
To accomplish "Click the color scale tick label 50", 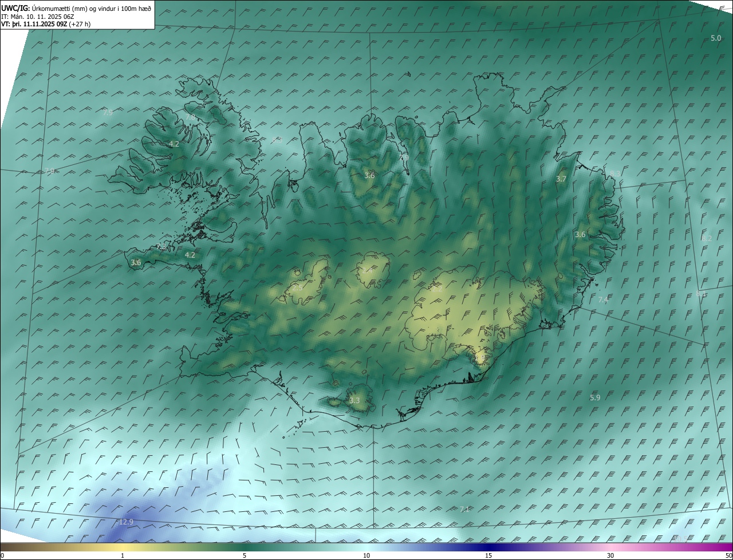I will (728, 555).
